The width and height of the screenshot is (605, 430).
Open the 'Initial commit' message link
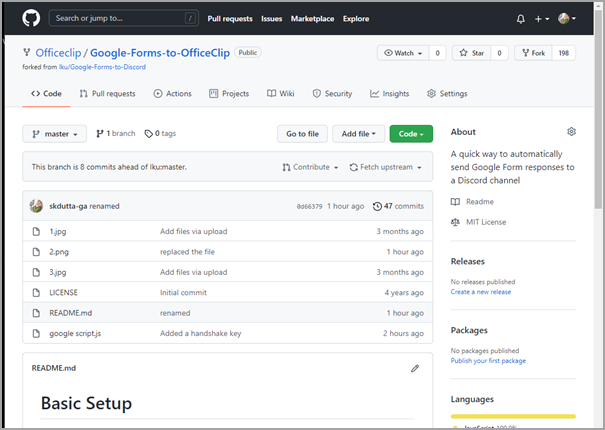pos(183,293)
